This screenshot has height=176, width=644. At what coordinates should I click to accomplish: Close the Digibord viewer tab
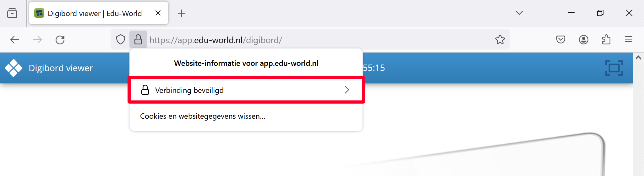pyautogui.click(x=158, y=13)
